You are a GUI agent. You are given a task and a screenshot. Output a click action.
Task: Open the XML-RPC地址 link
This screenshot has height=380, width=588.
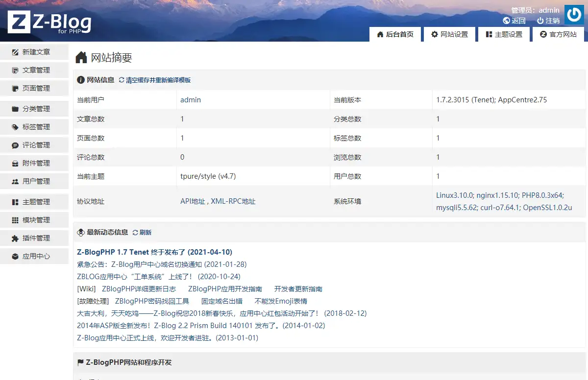coord(233,201)
